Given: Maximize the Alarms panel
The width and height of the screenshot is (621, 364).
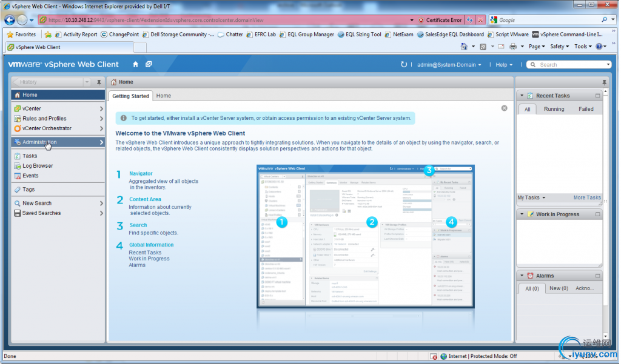Looking at the screenshot, I should pyautogui.click(x=597, y=276).
